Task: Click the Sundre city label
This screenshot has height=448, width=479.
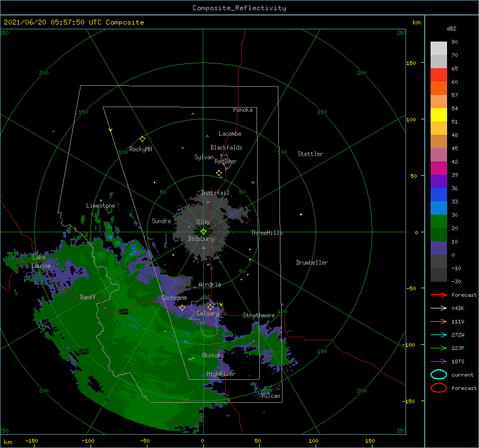Action: coord(161,221)
